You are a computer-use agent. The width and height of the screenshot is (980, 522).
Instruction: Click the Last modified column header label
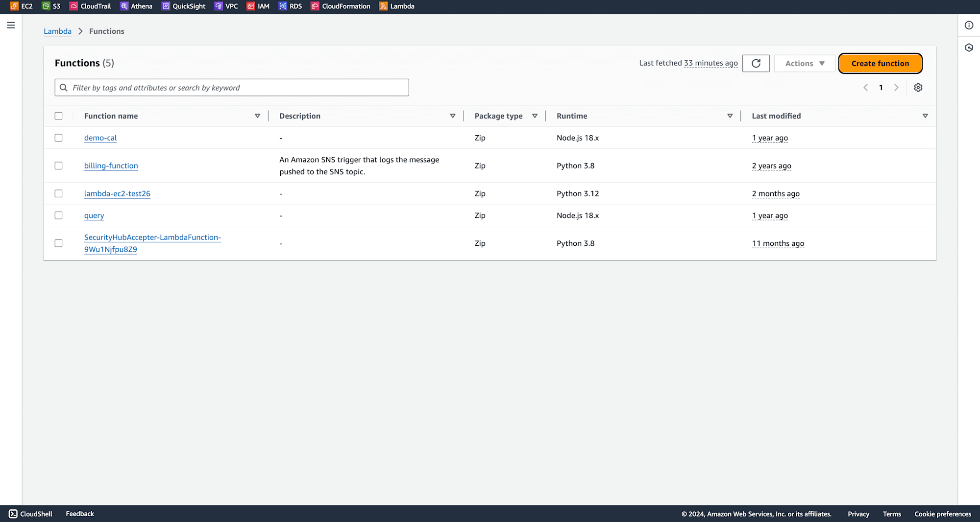[x=776, y=116]
